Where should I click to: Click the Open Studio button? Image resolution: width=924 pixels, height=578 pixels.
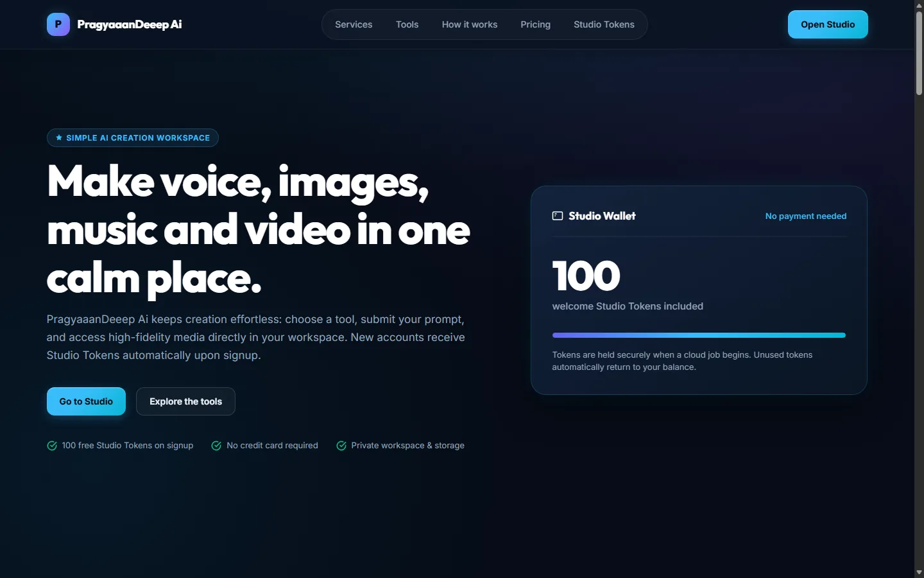tap(828, 24)
